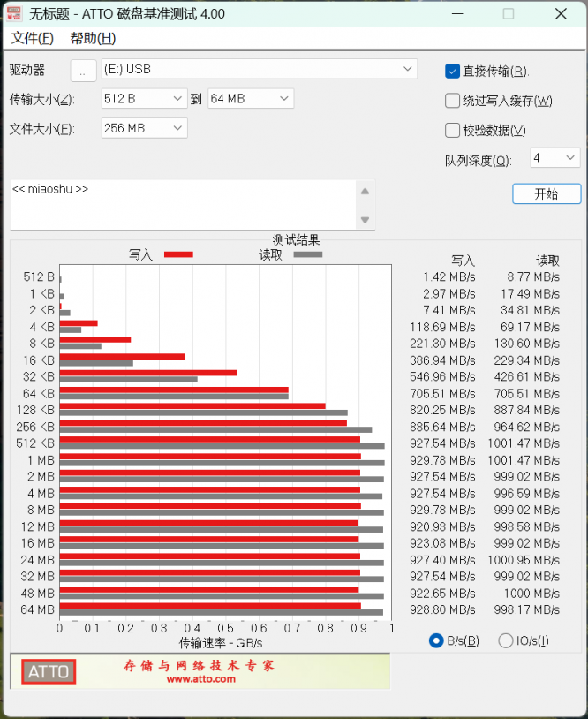Close the ATTO benchmark window
Viewport: 588px width, 719px height.
point(561,14)
